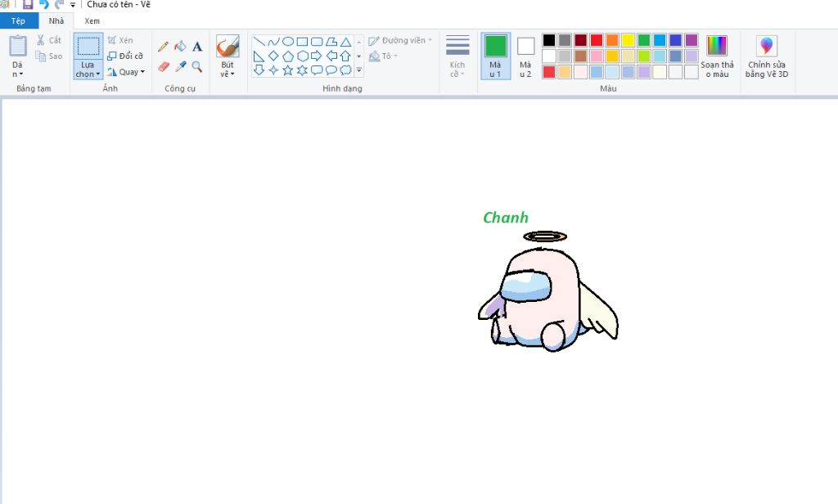
Task: Activate the Text tool (A)
Action: click(x=197, y=47)
